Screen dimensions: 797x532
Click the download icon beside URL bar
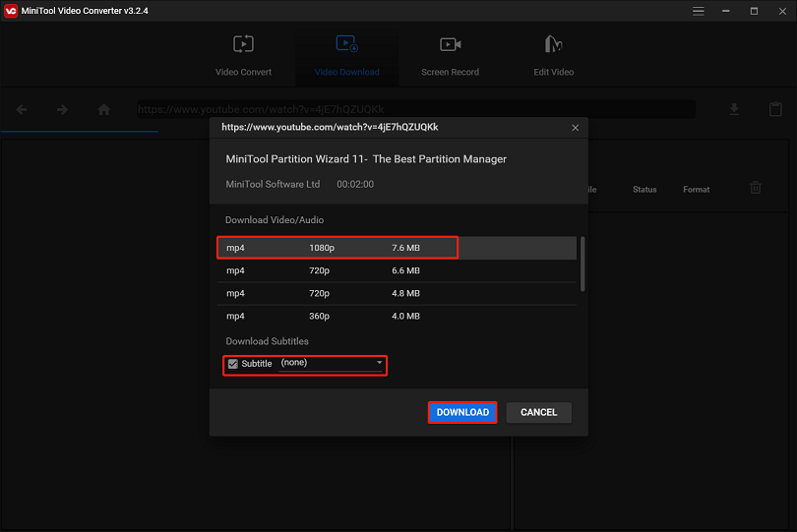click(x=734, y=109)
